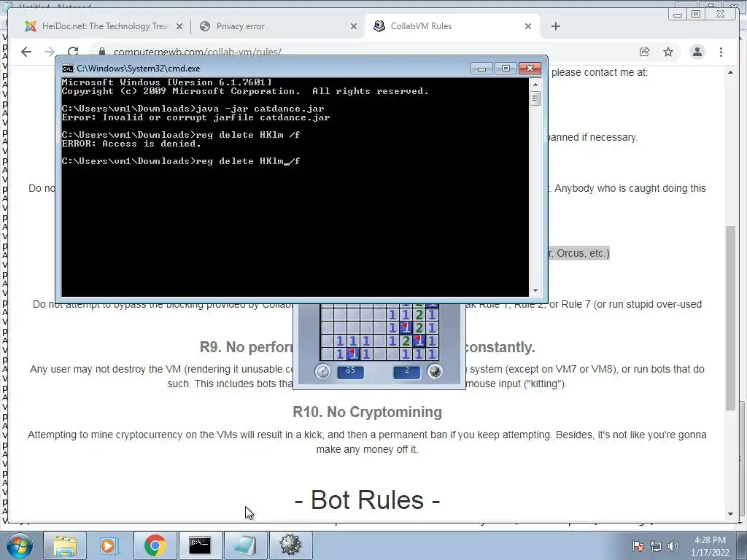Minimize the Chrome window
747x560 pixels.
[x=678, y=15]
